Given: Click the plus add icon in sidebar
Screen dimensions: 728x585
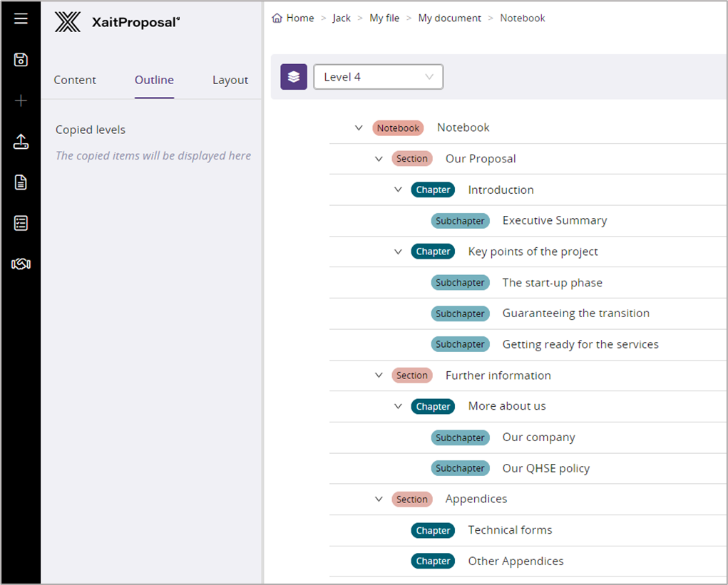Looking at the screenshot, I should click(x=21, y=101).
